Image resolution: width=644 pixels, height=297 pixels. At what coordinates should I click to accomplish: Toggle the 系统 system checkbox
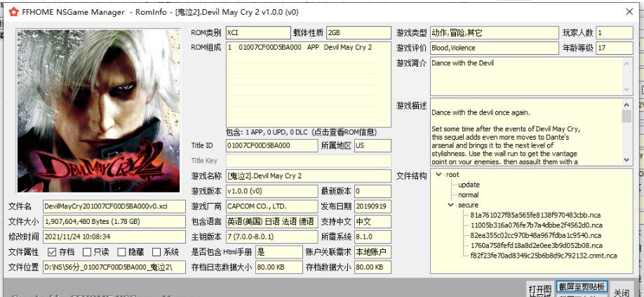click(x=156, y=252)
